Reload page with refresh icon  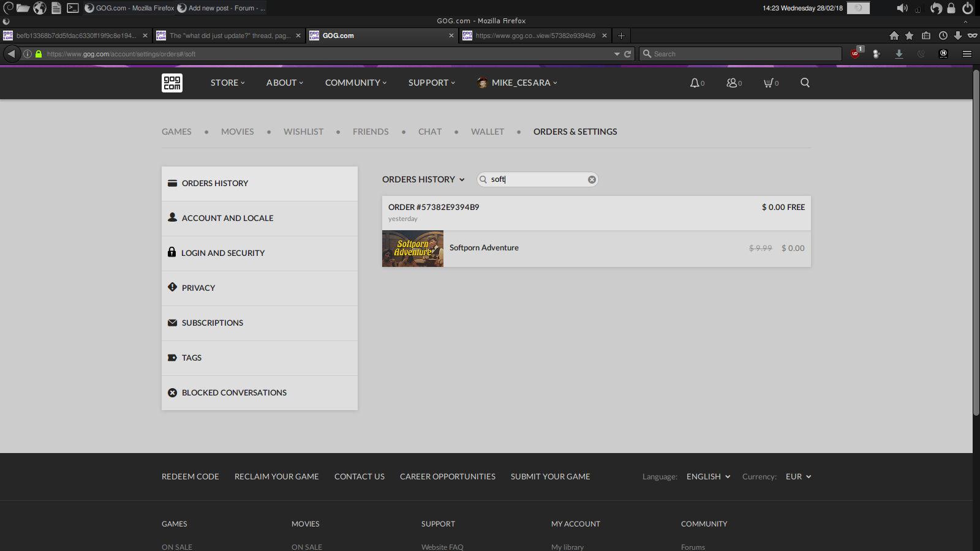click(x=627, y=54)
